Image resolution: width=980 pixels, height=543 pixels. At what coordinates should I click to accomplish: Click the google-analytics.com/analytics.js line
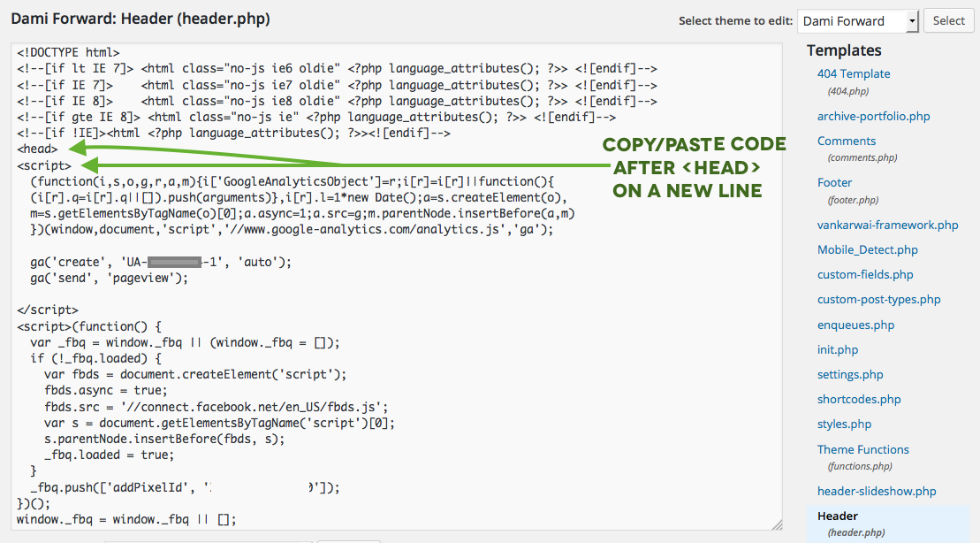click(x=292, y=229)
